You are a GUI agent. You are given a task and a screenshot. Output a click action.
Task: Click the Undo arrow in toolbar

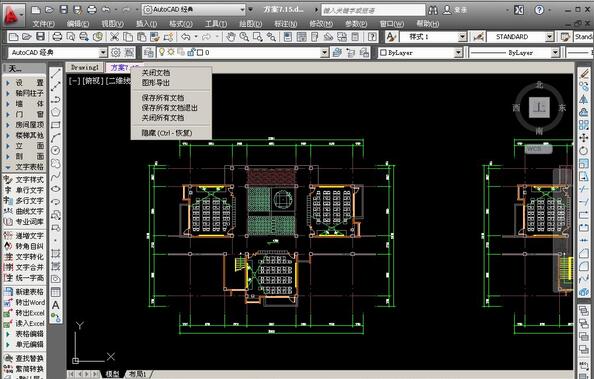coord(185,37)
